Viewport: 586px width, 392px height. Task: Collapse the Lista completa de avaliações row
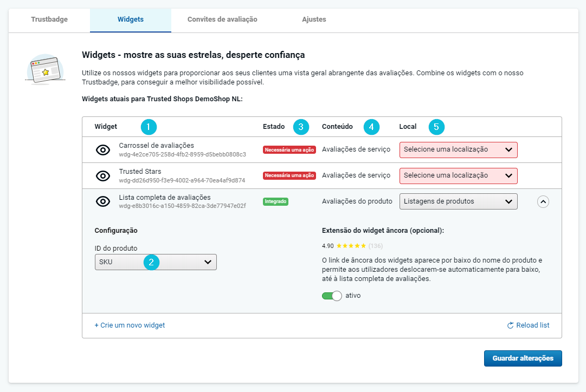pos(543,201)
